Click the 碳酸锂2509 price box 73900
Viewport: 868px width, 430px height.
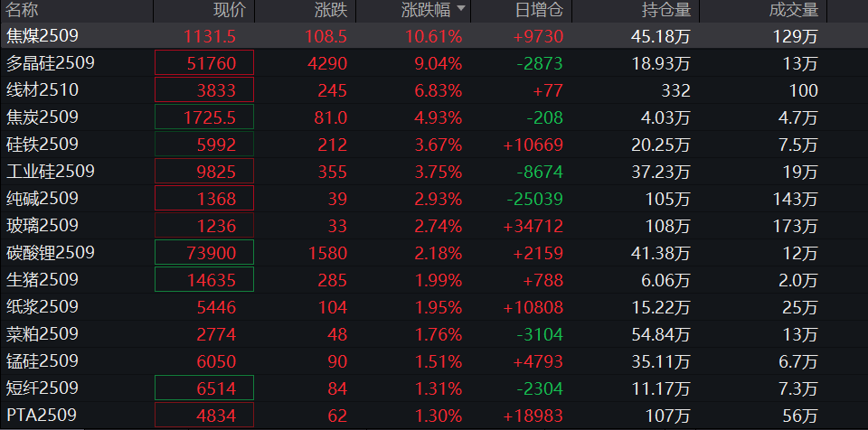[x=205, y=253]
